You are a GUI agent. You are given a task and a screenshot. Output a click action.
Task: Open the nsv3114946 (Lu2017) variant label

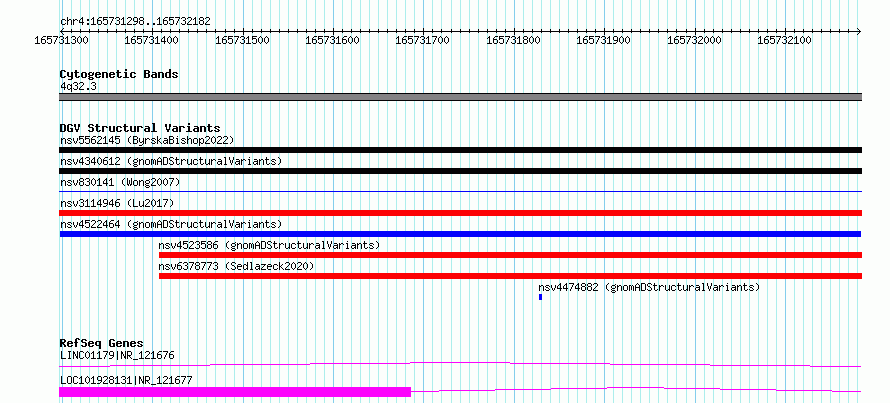point(117,203)
